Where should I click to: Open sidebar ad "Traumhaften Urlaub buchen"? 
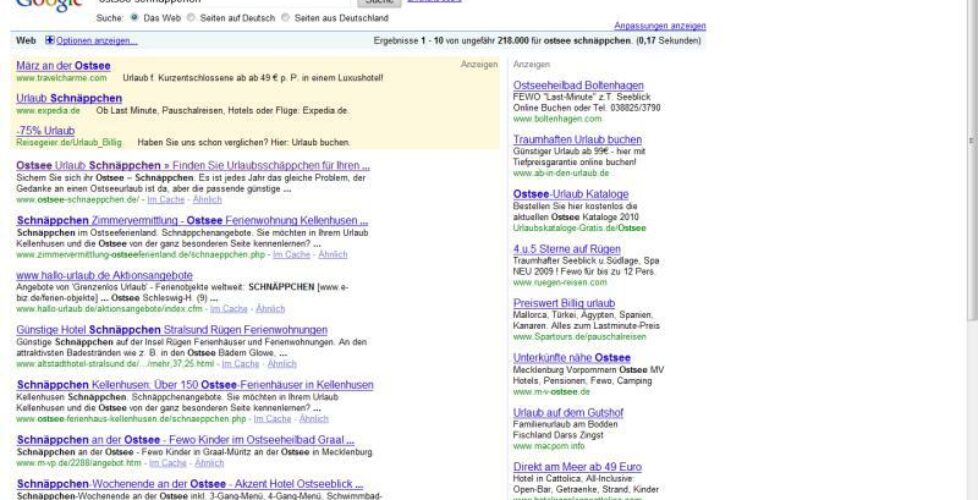tap(577, 140)
